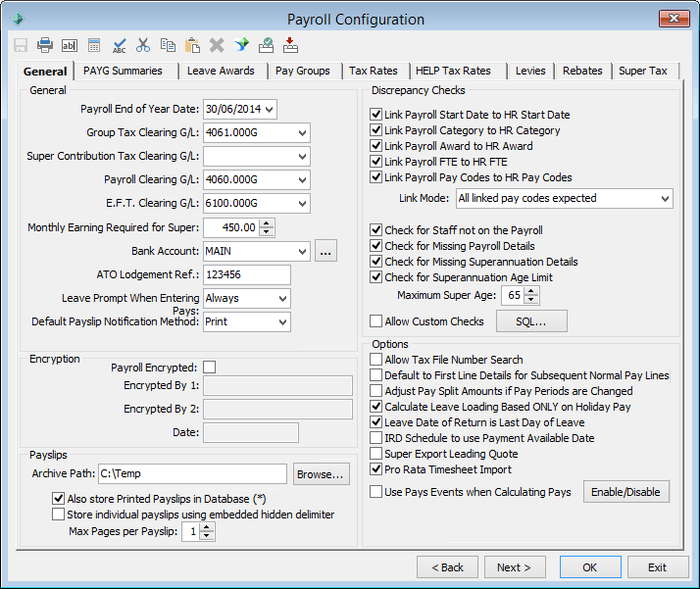This screenshot has height=589, width=700.
Task: Open the Leave Awards tab
Action: [221, 71]
